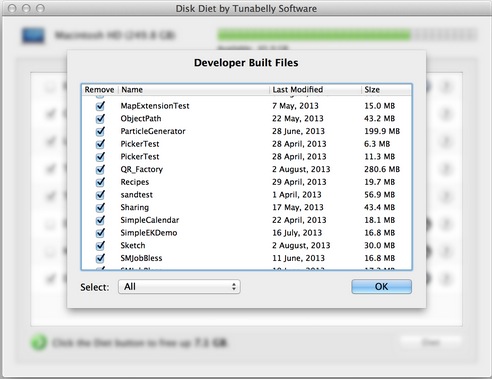492x379 pixels.
Task: Select the MapExtensionTest file name
Action: click(155, 106)
